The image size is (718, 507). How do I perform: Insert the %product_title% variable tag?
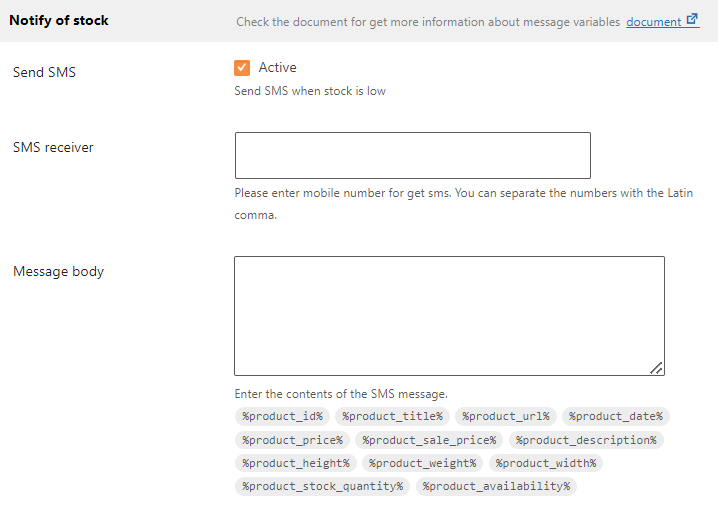pos(392,416)
